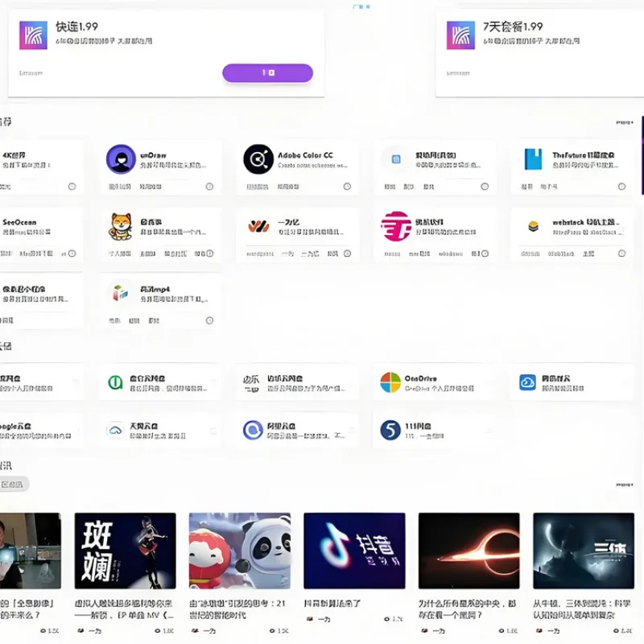
Task: Open the panda mascot article thumbnail
Action: [x=240, y=551]
